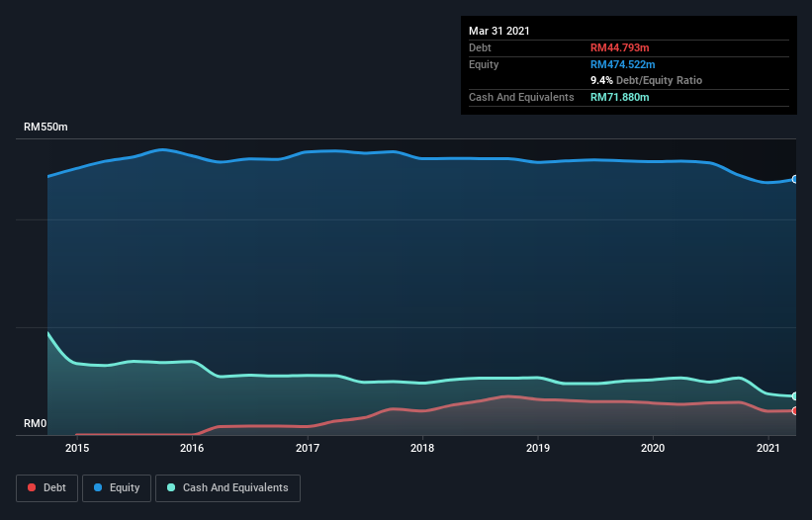812x520 pixels.
Task: Select the 2015 x-axis label
Action: [x=77, y=448]
